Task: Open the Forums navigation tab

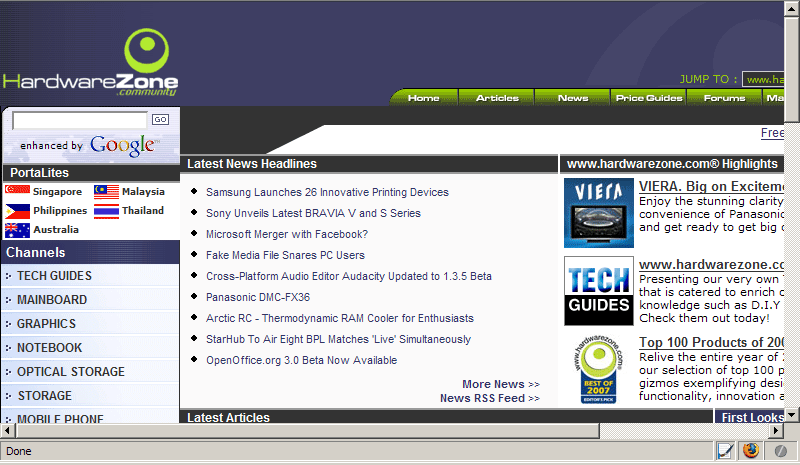Action: (724, 97)
